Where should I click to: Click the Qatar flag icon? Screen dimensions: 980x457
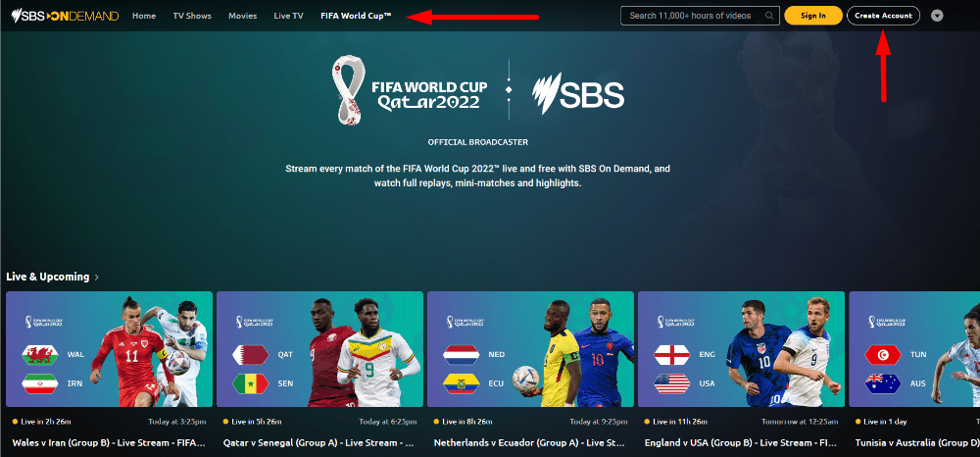click(x=250, y=354)
